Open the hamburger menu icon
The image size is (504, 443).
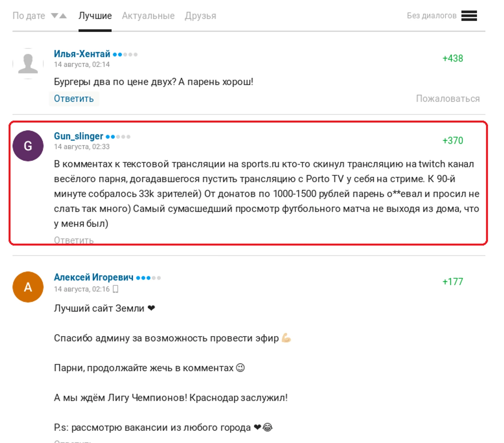tap(469, 16)
